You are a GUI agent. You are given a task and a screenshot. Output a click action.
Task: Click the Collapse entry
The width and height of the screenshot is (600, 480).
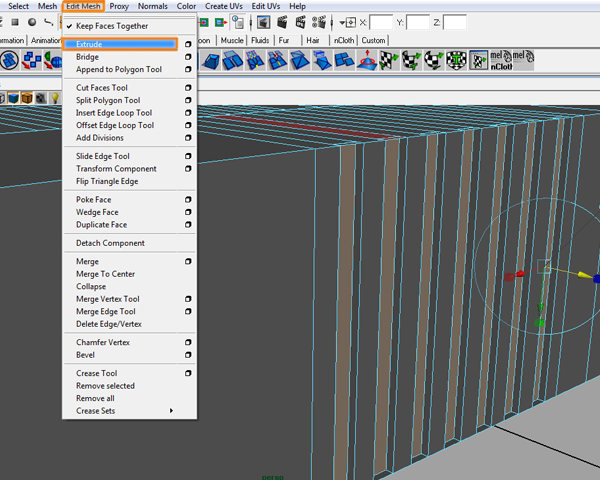tap(91, 286)
